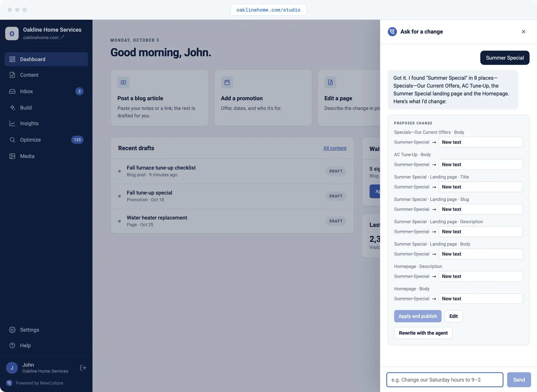Open the Water heater replacement draft
The image size is (537, 392).
[232, 221]
